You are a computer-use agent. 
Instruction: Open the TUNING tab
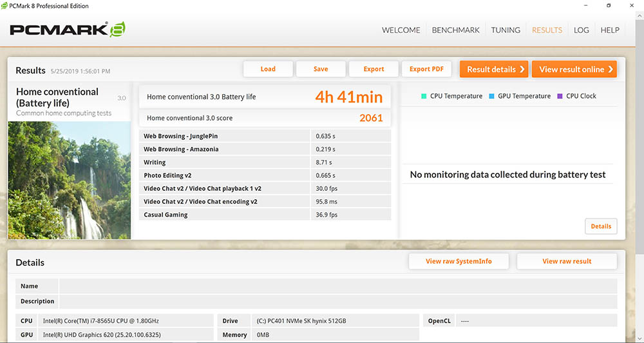(506, 30)
